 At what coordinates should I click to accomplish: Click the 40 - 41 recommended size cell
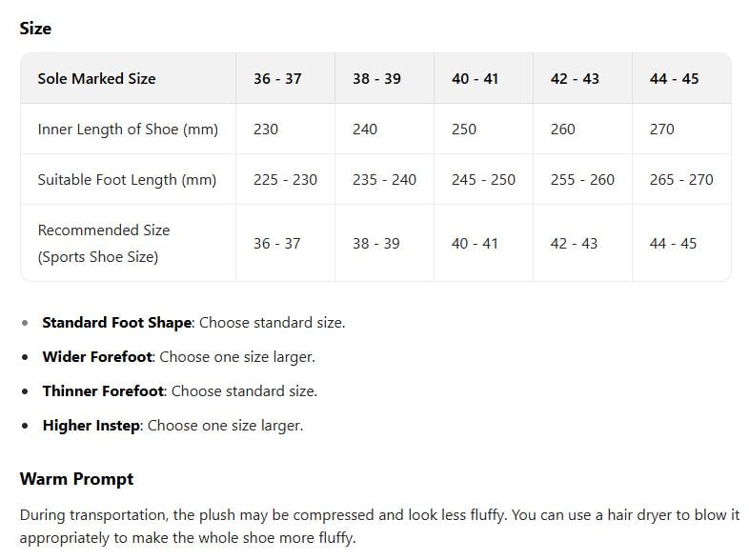[475, 243]
